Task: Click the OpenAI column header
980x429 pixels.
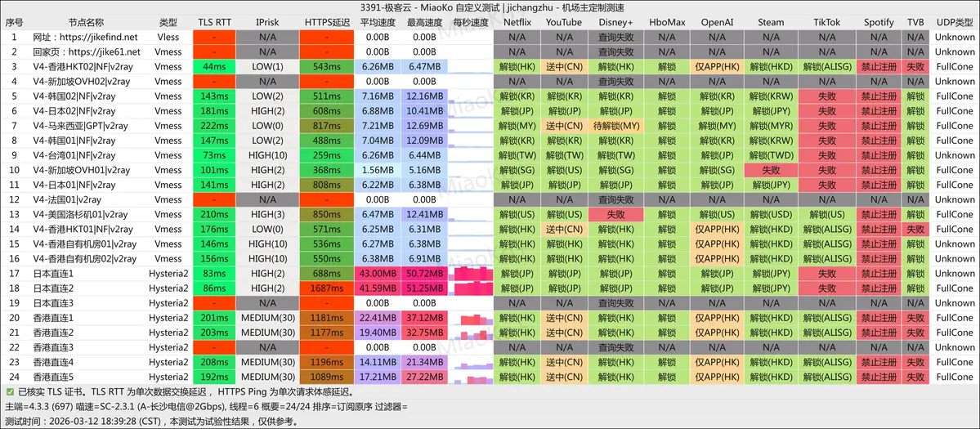Action: pyautogui.click(x=718, y=23)
